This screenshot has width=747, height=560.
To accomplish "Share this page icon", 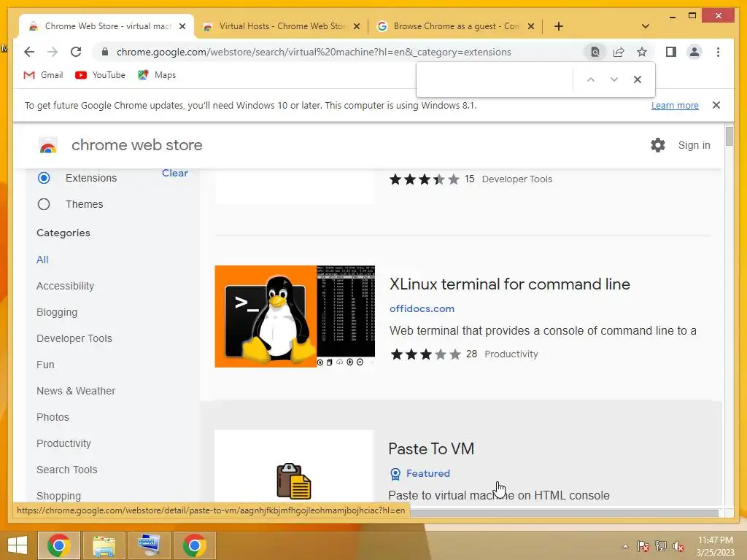I will point(619,52).
